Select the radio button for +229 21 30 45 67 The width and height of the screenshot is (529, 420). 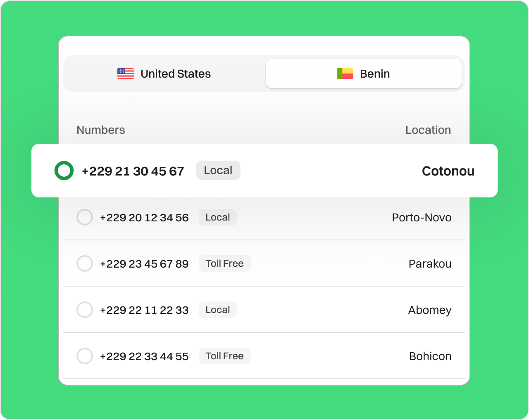pyautogui.click(x=64, y=171)
